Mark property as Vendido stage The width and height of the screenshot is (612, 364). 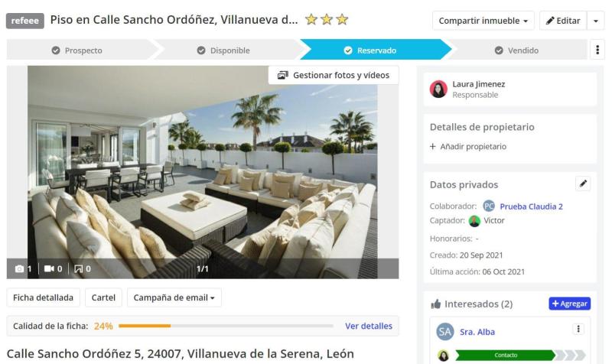[517, 50]
